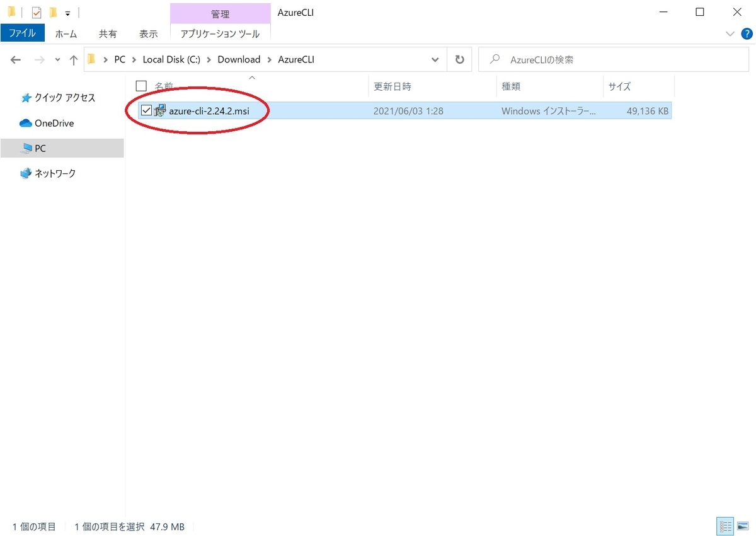The image size is (756, 536).
Task: Click the date 2021/06/03 1:28
Action: pyautogui.click(x=408, y=111)
